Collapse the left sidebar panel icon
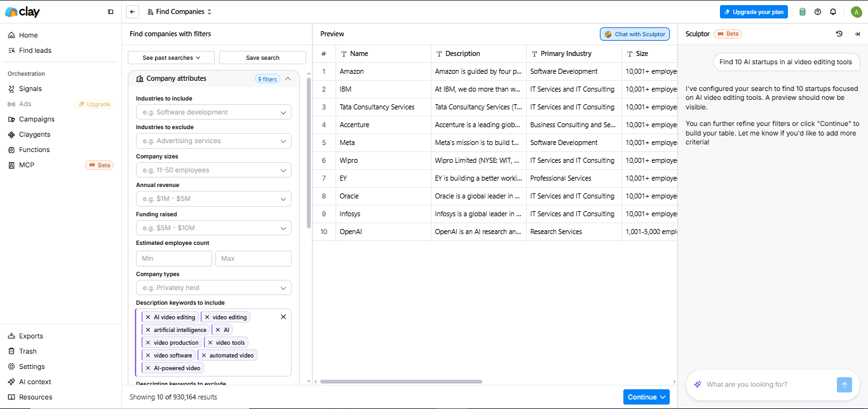This screenshot has width=868, height=409. point(111,11)
